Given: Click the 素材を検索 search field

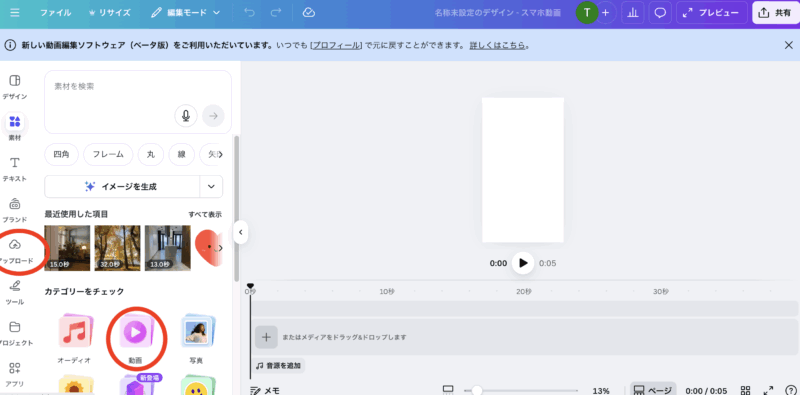Looking at the screenshot, I should (138, 102).
